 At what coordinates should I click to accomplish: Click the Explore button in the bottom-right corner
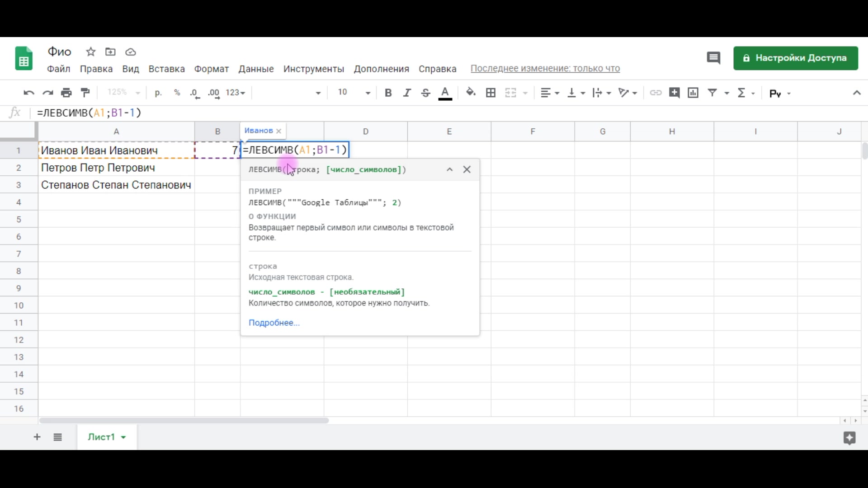[849, 438]
